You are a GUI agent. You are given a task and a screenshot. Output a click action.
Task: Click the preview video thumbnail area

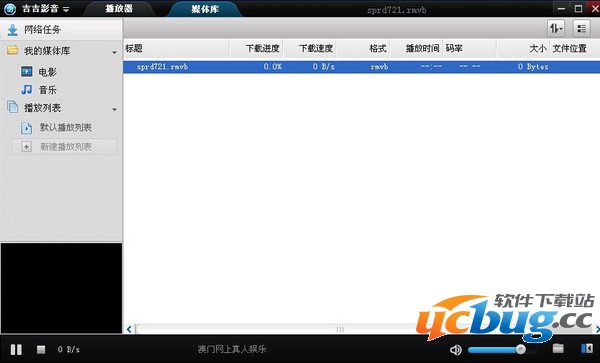pyautogui.click(x=61, y=288)
